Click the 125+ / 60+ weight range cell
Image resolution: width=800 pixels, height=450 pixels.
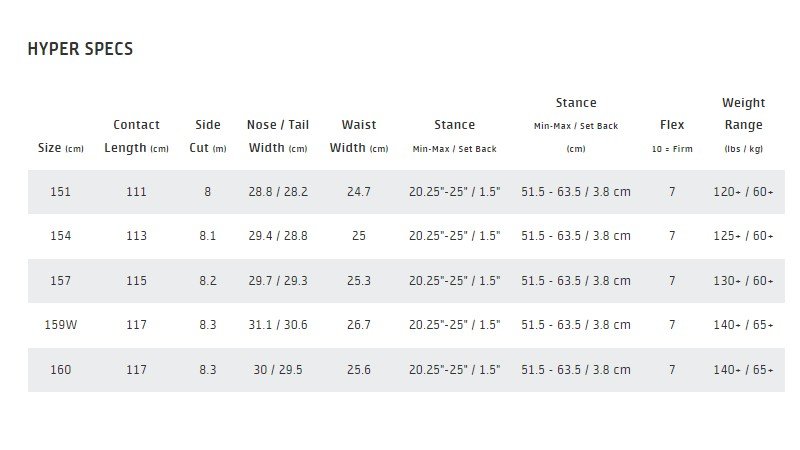[x=743, y=236]
